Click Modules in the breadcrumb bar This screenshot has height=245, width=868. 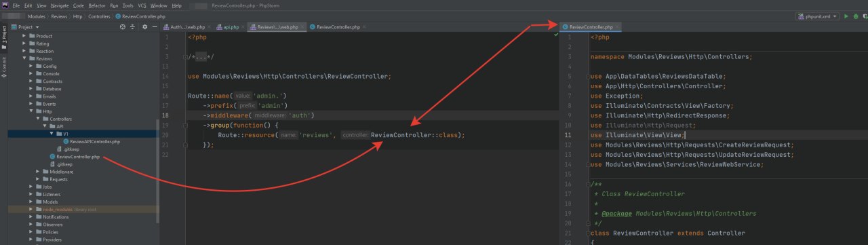[37, 16]
